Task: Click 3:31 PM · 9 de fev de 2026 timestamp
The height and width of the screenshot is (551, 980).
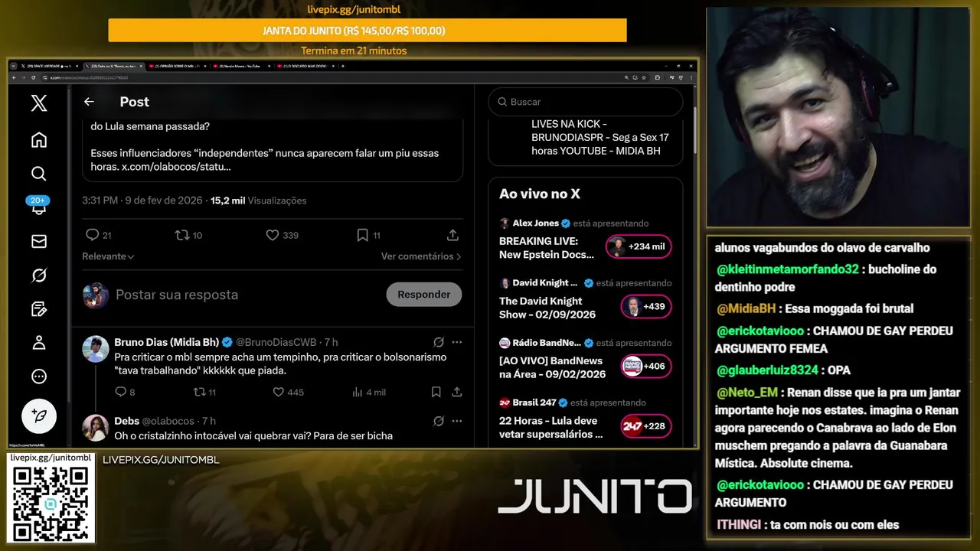Action: click(142, 201)
